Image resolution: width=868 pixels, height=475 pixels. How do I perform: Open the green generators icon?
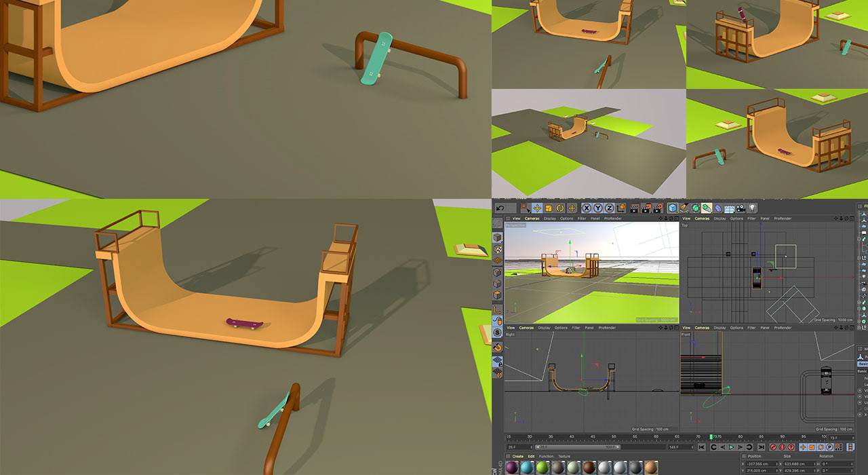tap(696, 208)
